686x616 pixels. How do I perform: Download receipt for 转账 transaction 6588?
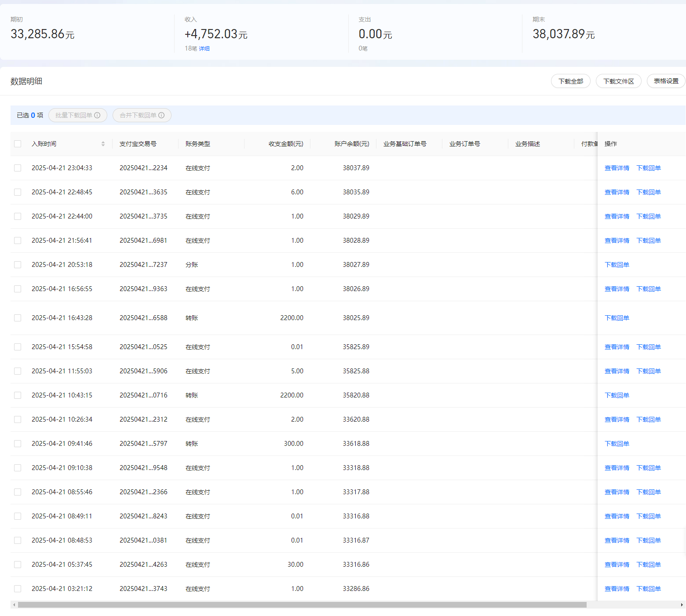tap(617, 318)
